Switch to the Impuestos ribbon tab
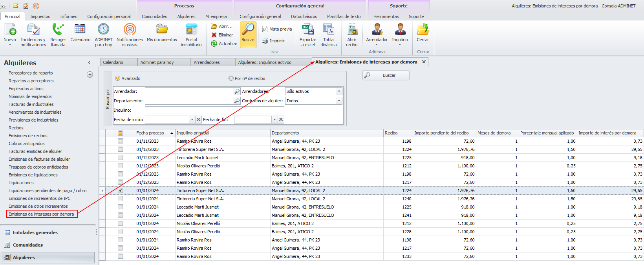Viewport: 644px width, 265px height. (x=40, y=16)
